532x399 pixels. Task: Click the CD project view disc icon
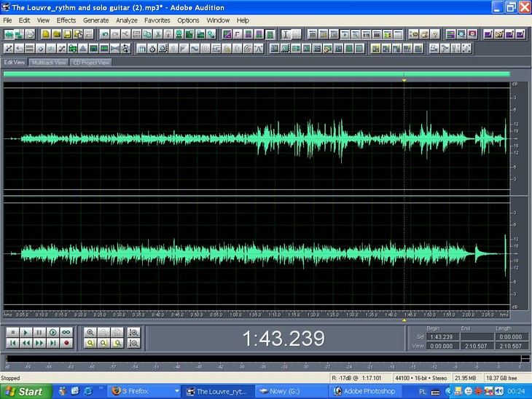tap(30, 34)
